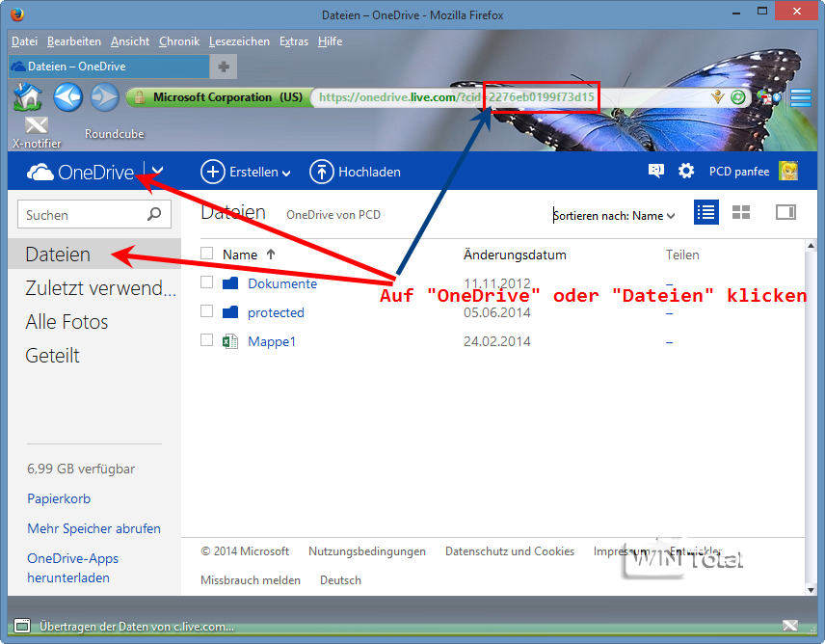The width and height of the screenshot is (825, 644).
Task: Open the Dokumente folder link
Action: (x=282, y=283)
